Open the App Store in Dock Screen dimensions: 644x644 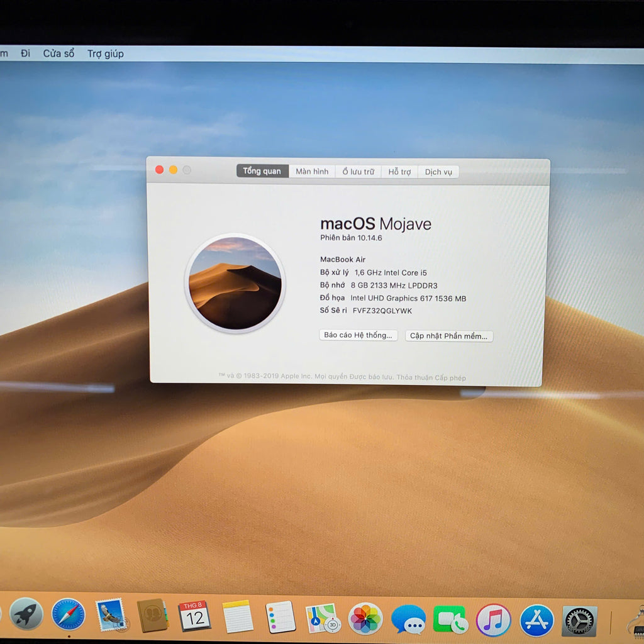click(536, 620)
